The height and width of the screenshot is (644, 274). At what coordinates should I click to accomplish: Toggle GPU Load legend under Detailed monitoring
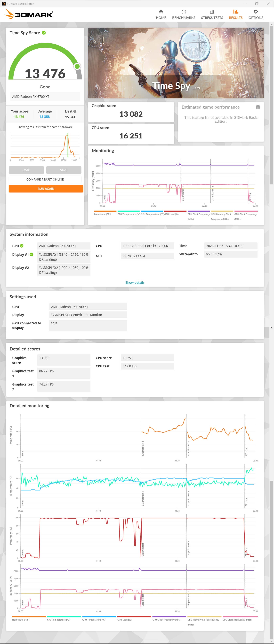tap(134, 619)
